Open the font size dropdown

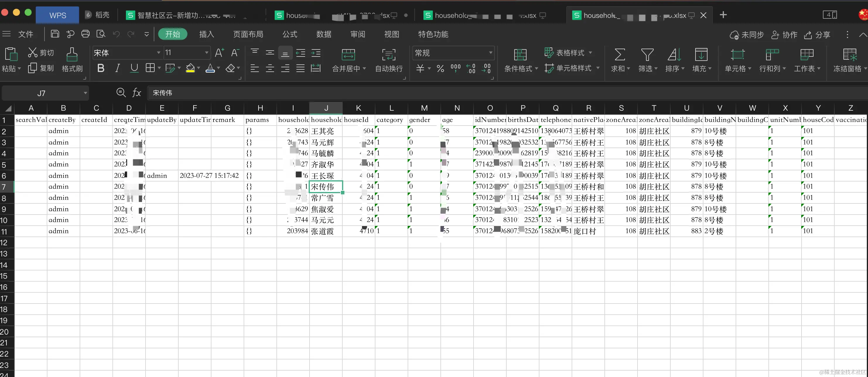point(206,53)
